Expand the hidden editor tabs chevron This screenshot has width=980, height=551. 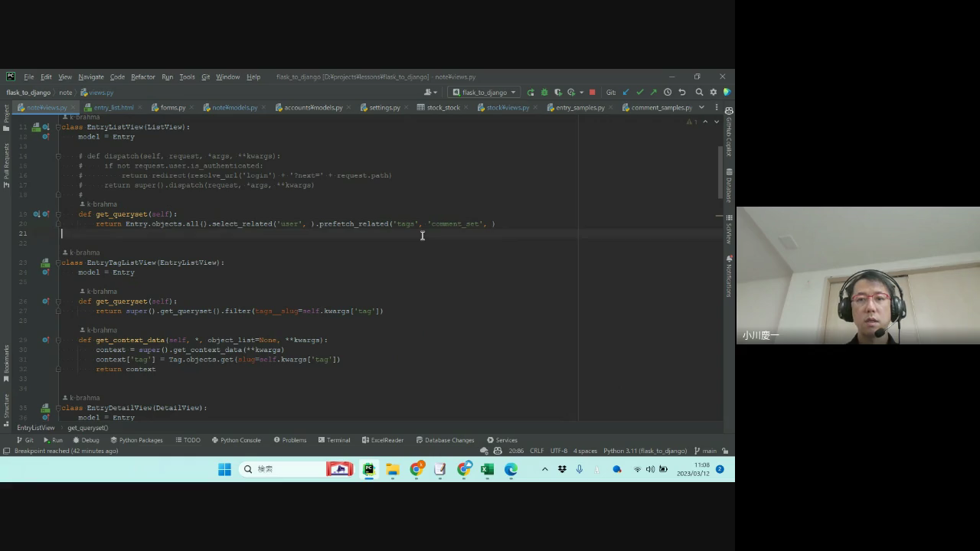pyautogui.click(x=701, y=107)
